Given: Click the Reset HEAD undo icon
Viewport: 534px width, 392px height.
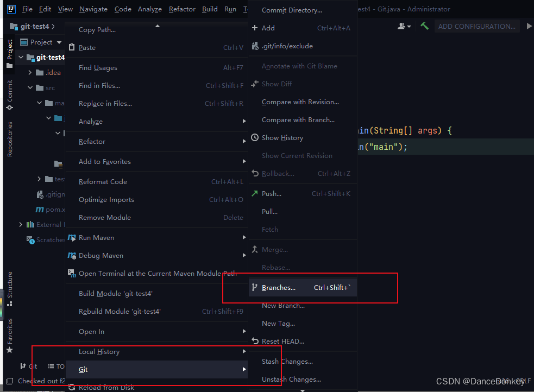Looking at the screenshot, I should [255, 340].
